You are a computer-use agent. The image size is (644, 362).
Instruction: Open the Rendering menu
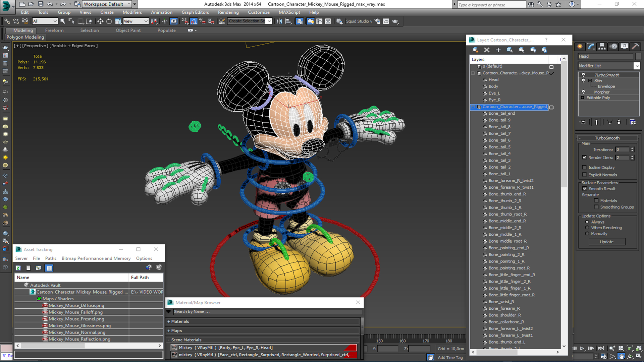pos(228,12)
